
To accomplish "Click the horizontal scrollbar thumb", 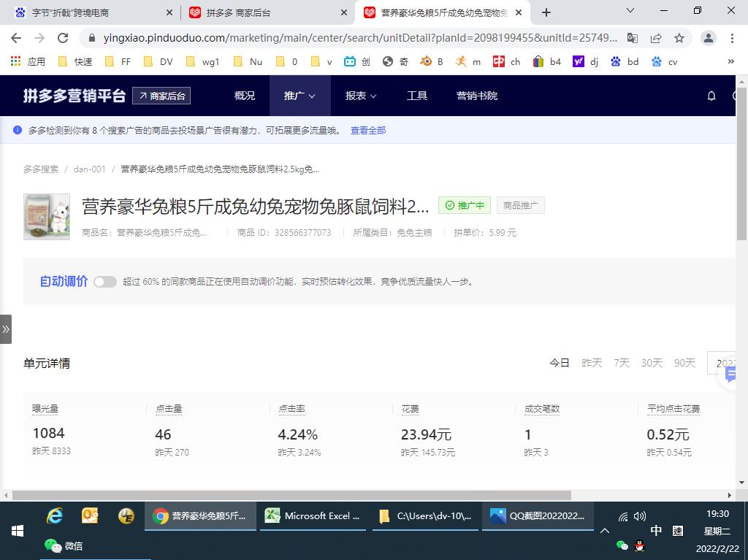I will click(x=291, y=495).
